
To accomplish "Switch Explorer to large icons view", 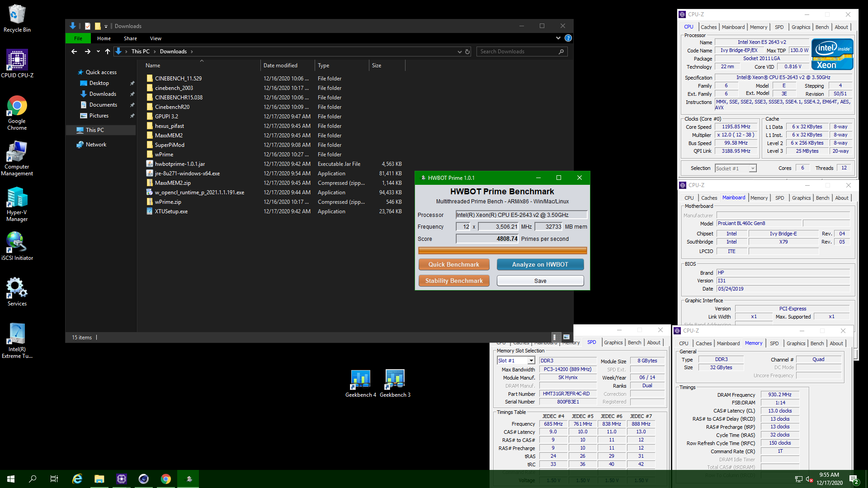I will pos(566,337).
